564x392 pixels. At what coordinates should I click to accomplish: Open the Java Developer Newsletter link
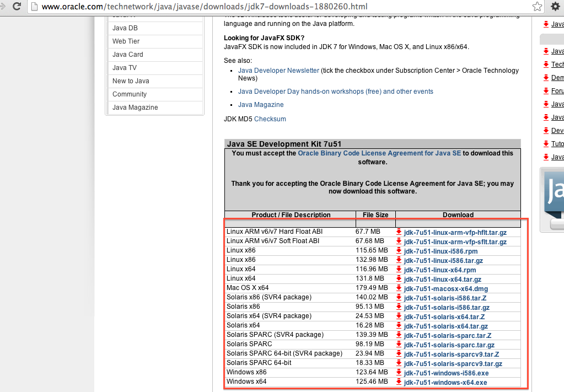pos(278,71)
